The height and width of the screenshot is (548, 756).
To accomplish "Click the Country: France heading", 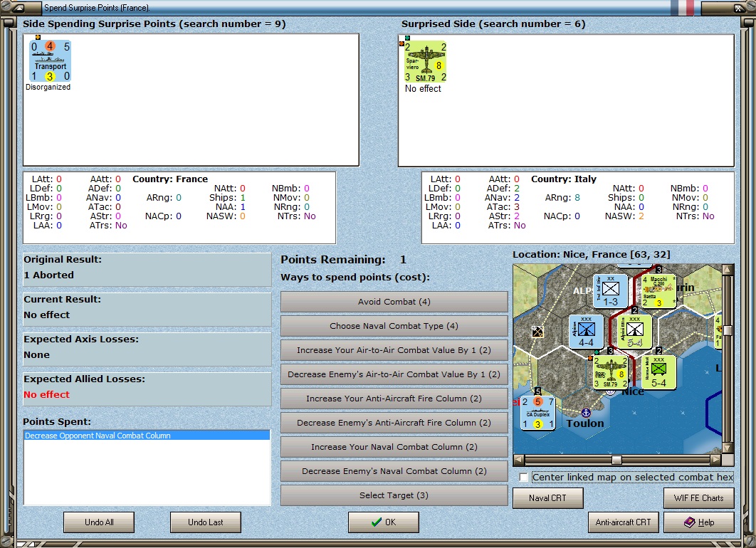I will click(170, 179).
